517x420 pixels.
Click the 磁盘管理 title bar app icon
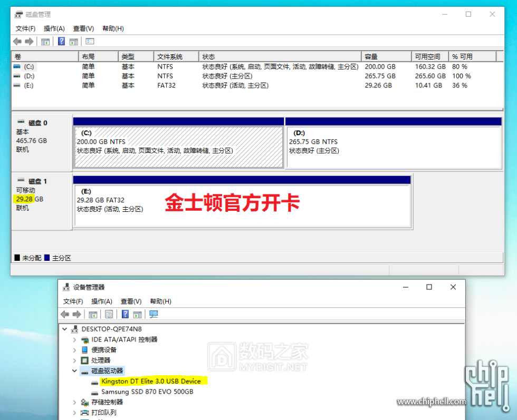click(x=19, y=14)
